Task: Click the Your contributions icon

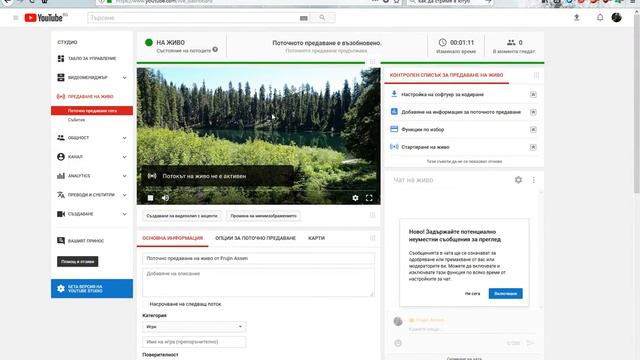Action: click(x=61, y=241)
